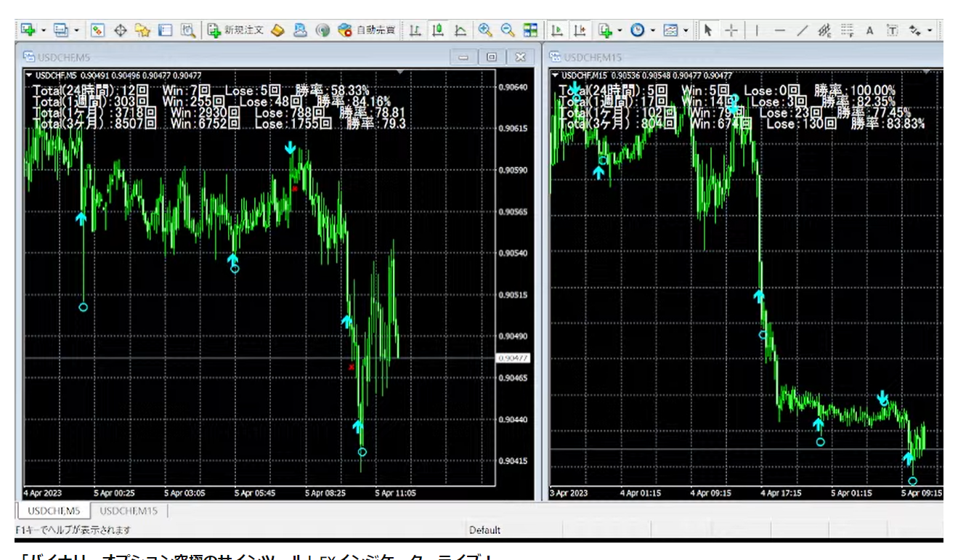
Task: Click the 新規注文 new order button
Action: pyautogui.click(x=235, y=31)
